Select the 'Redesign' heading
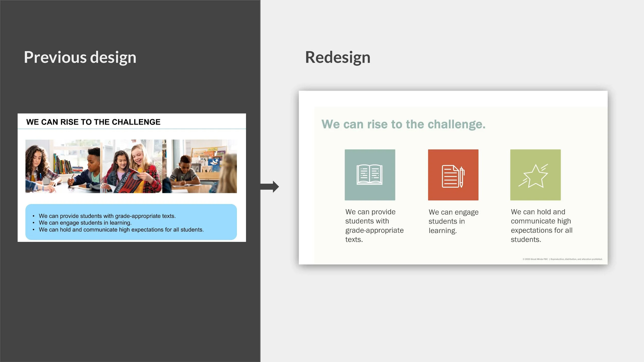Image resolution: width=644 pixels, height=362 pixels. pos(338,57)
